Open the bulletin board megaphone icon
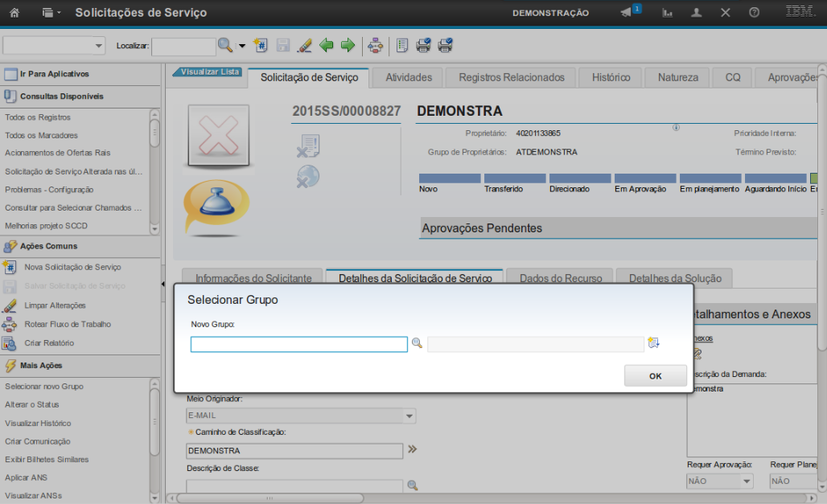827x504 pixels. coord(626,13)
